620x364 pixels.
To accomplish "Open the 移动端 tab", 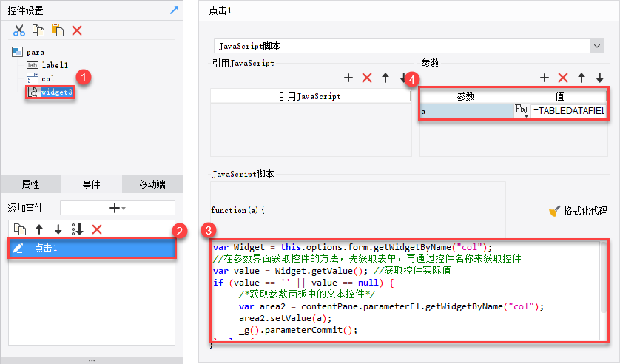I will coord(152,184).
